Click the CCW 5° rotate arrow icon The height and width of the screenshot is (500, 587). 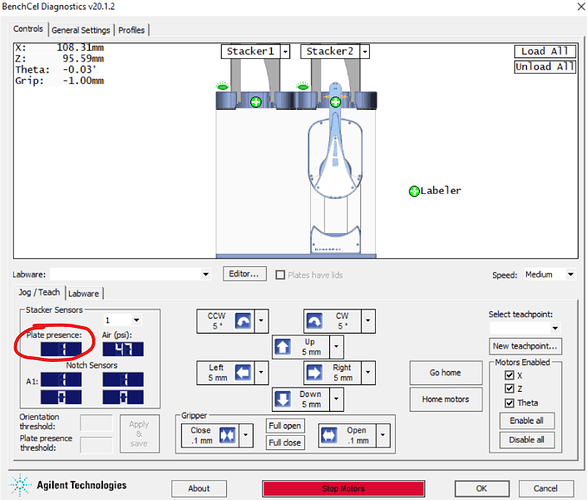coord(243,321)
